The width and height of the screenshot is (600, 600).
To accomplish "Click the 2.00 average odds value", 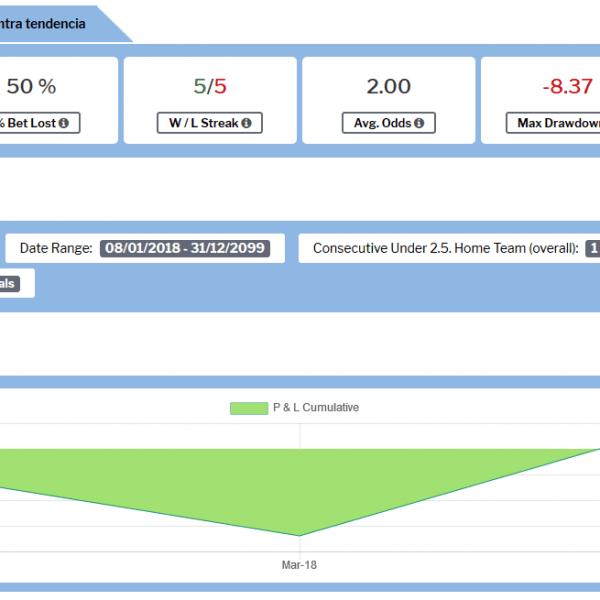I will pyautogui.click(x=388, y=86).
